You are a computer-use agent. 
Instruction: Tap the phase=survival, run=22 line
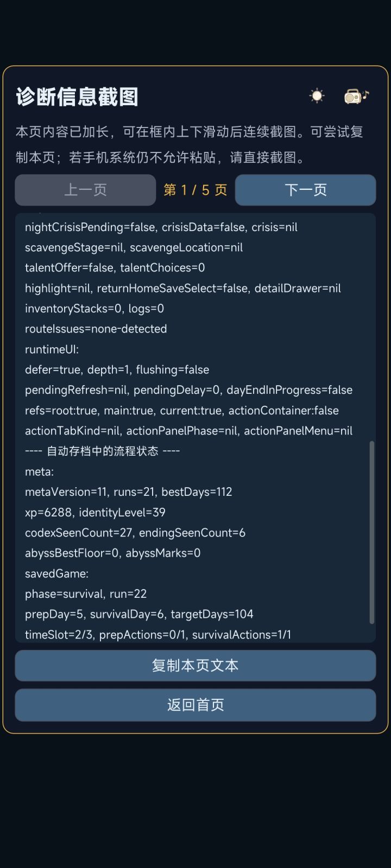click(x=86, y=593)
